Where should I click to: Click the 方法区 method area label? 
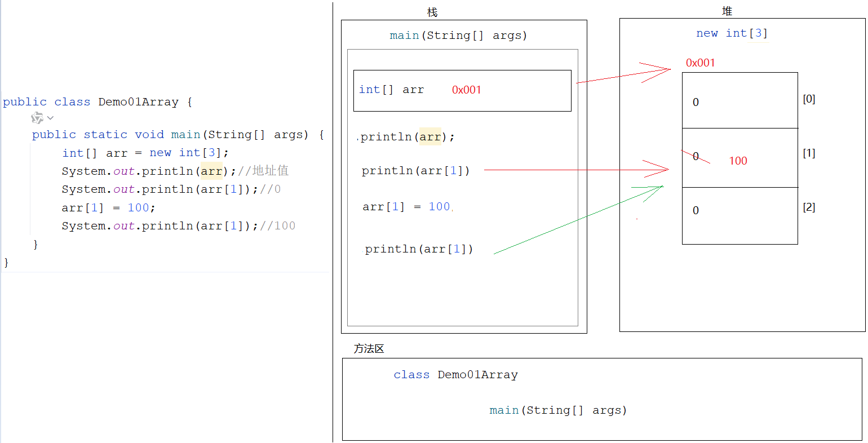[369, 349]
